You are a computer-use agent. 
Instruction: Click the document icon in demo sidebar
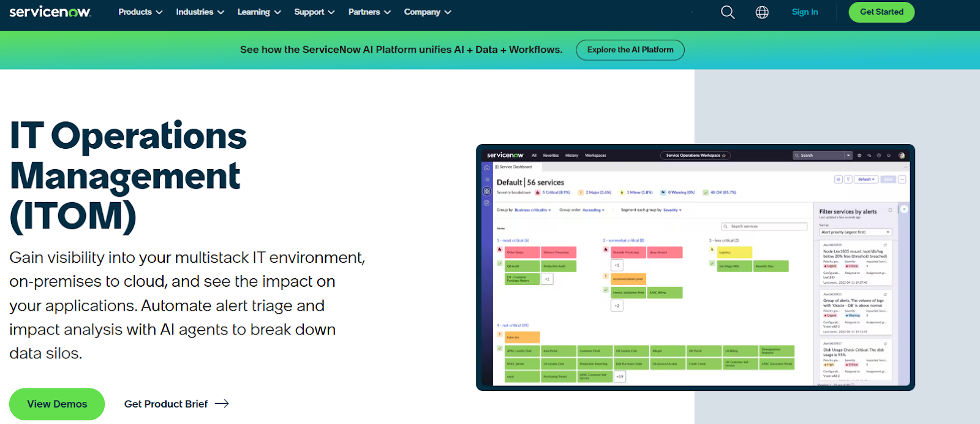pos(487,203)
